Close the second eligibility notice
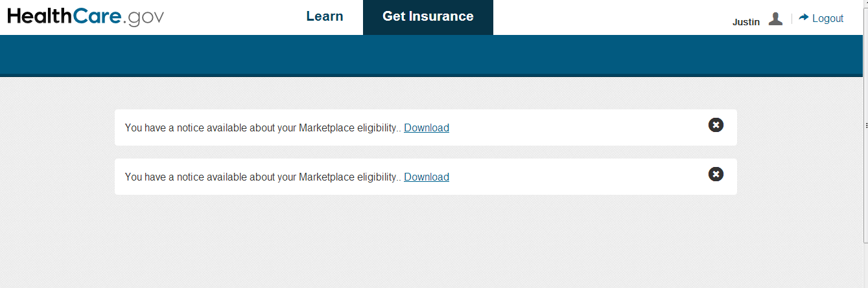The width and height of the screenshot is (868, 288). 716,174
